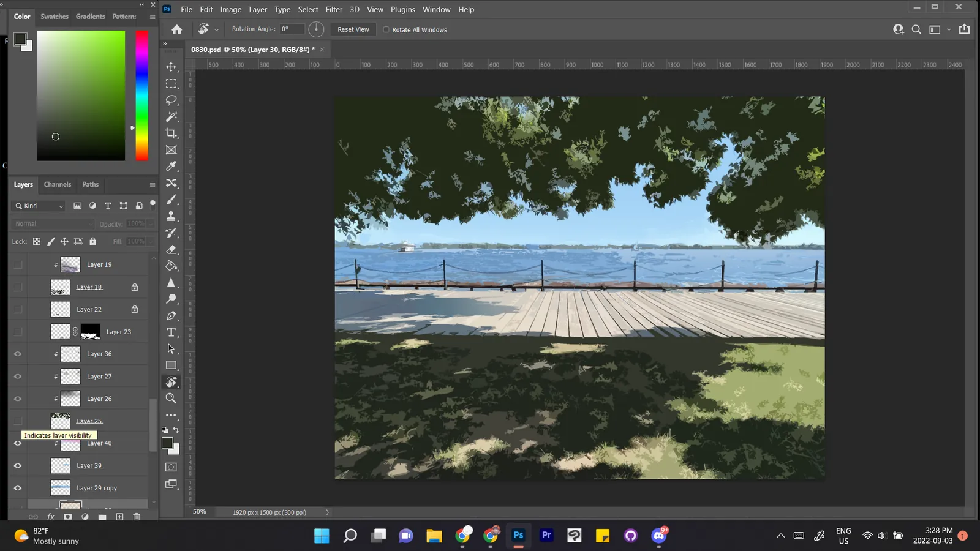Click the vertical hue spectrum slider
This screenshot has height=551, width=980.
(x=142, y=96)
